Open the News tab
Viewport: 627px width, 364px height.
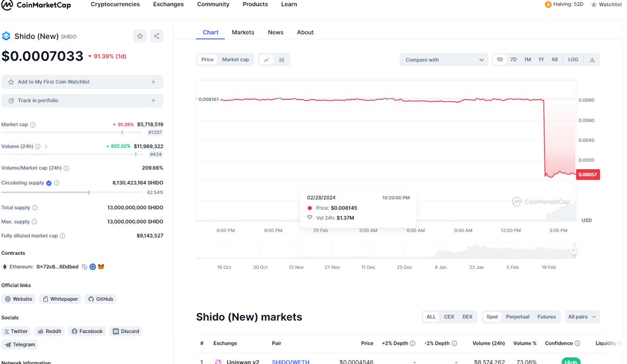[275, 32]
